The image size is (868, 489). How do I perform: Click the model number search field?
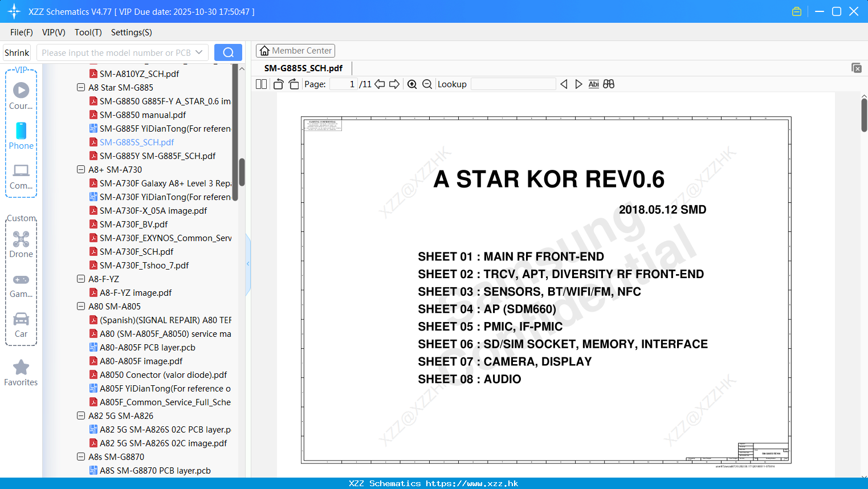click(x=117, y=52)
